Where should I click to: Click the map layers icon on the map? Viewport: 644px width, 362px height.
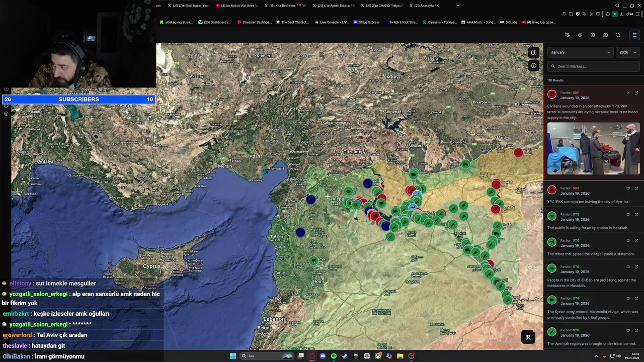coord(534,53)
